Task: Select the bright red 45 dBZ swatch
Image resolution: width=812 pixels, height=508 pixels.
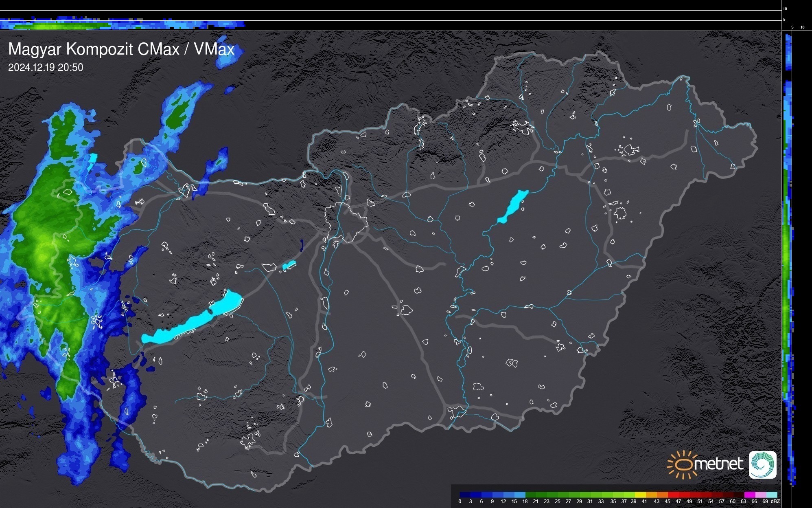Action: [673, 495]
